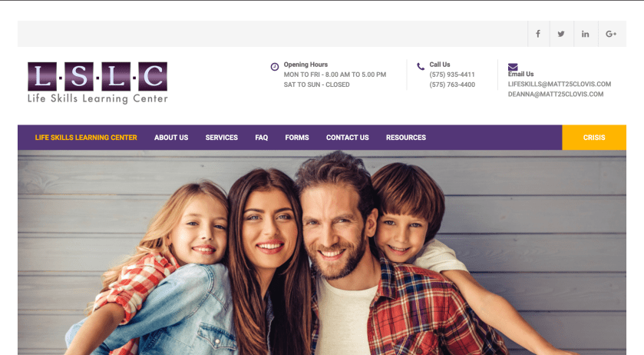Call phone number (575) 935-4411
The width and height of the screenshot is (644, 355).
tap(452, 75)
